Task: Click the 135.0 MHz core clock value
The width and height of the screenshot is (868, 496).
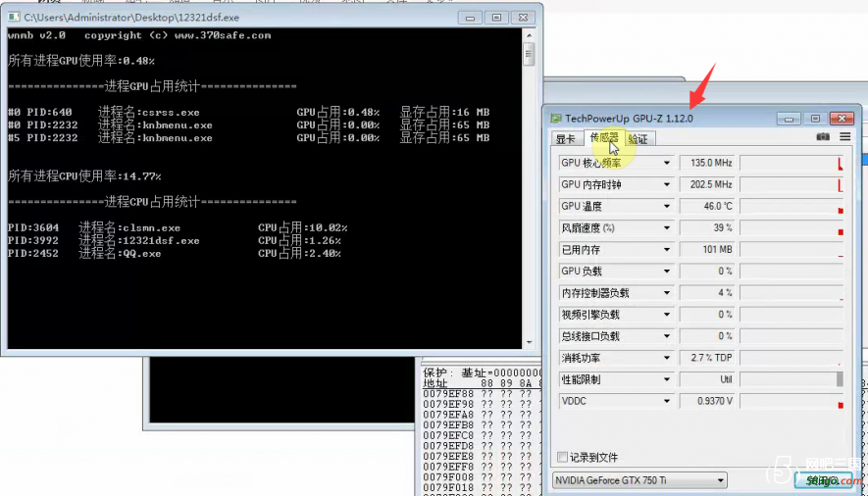Action: click(x=707, y=163)
